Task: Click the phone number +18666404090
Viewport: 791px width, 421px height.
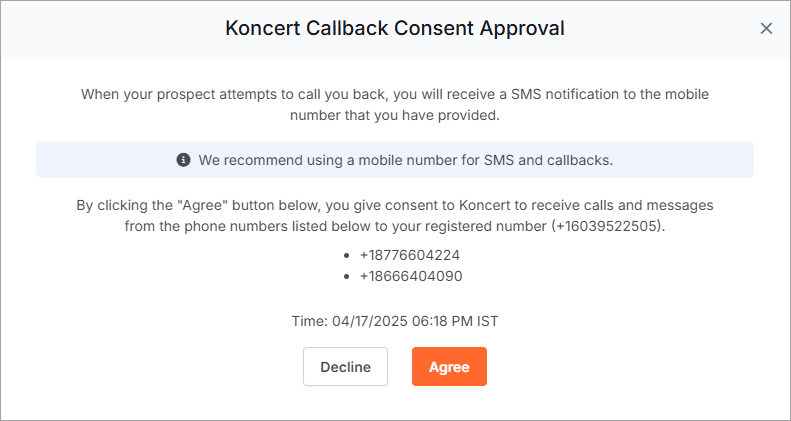Action: [x=411, y=276]
